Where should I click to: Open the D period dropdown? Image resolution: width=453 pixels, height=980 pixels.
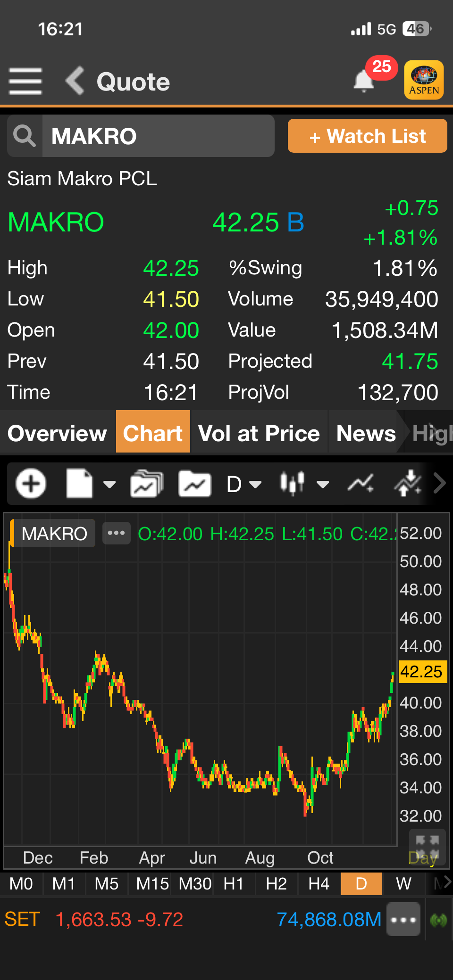click(243, 484)
